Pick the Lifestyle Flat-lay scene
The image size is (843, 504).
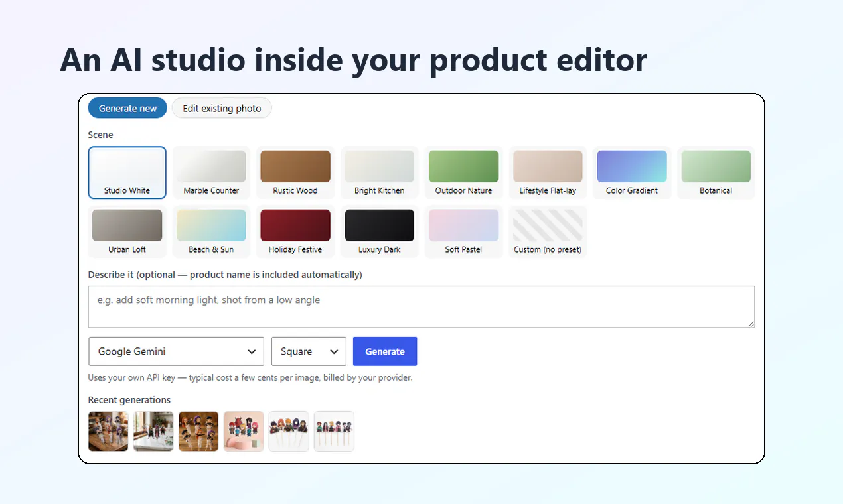pyautogui.click(x=548, y=172)
